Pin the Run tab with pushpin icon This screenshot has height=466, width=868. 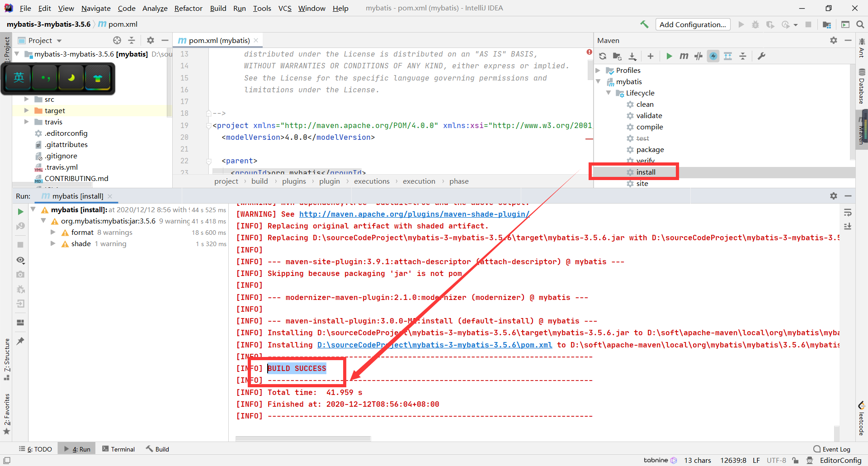click(x=20, y=341)
